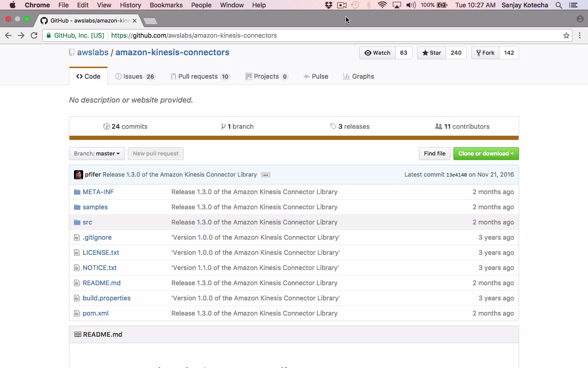Expand the Clone or download dropdown

[x=486, y=154]
